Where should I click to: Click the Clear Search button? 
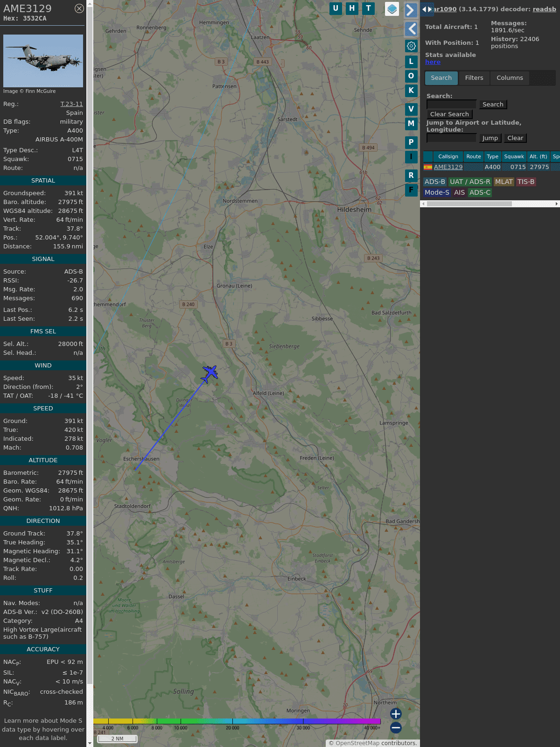coord(449,114)
